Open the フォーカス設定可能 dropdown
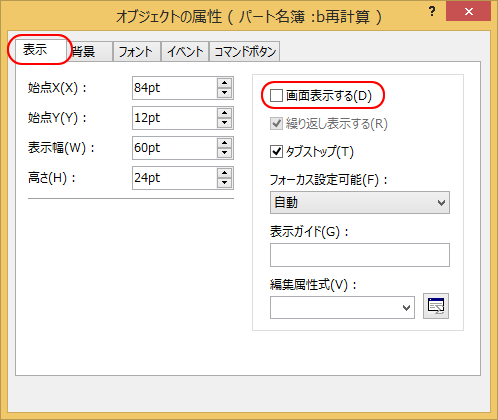498x420 pixels. (360, 202)
